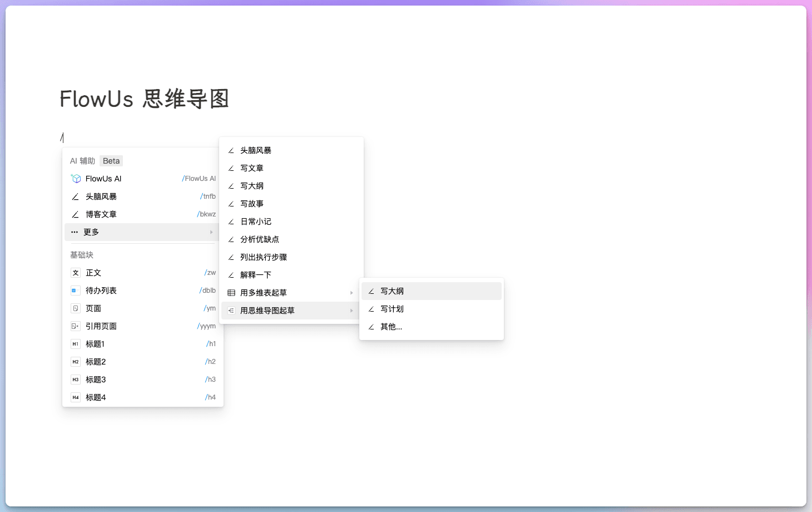This screenshot has width=812, height=512.
Task: Click pen icon beside 写计划
Action: click(x=372, y=309)
